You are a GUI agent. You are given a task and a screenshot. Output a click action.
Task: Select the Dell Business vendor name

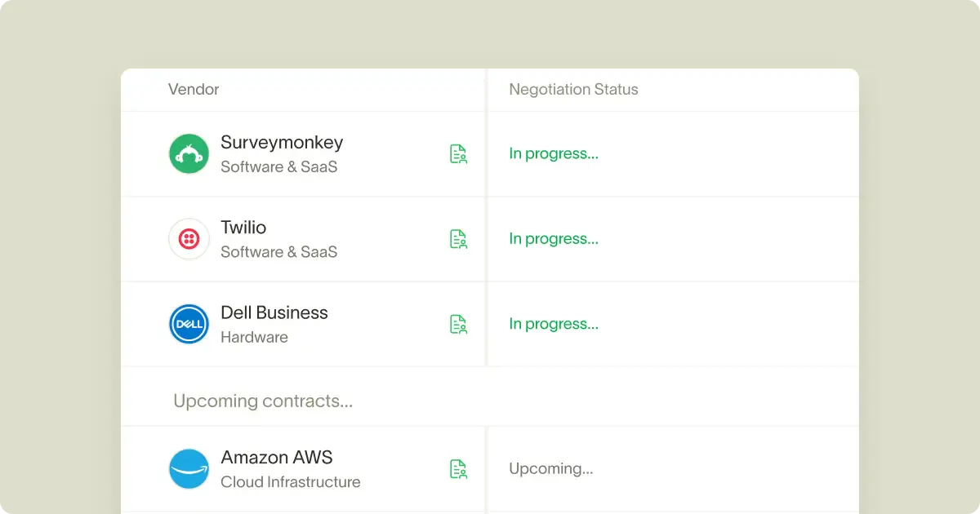pos(274,312)
